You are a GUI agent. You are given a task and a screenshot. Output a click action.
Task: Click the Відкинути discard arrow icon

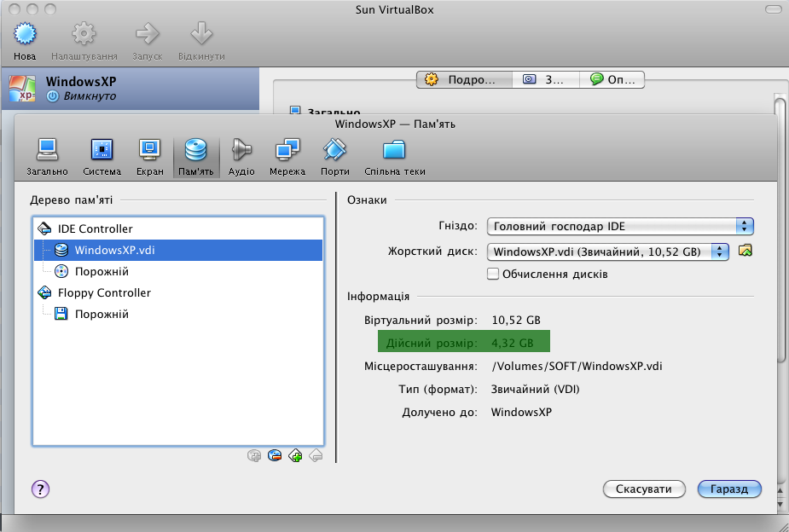click(201, 34)
